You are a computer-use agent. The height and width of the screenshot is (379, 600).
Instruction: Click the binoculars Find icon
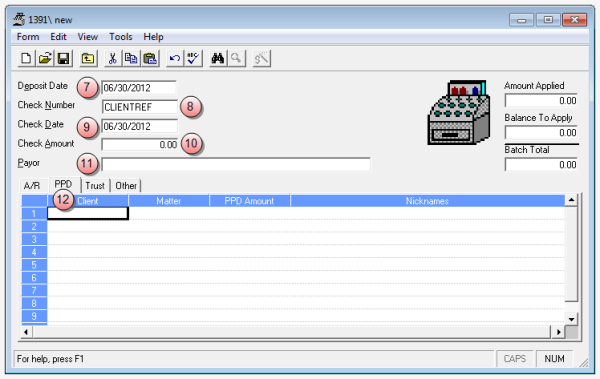[x=218, y=59]
